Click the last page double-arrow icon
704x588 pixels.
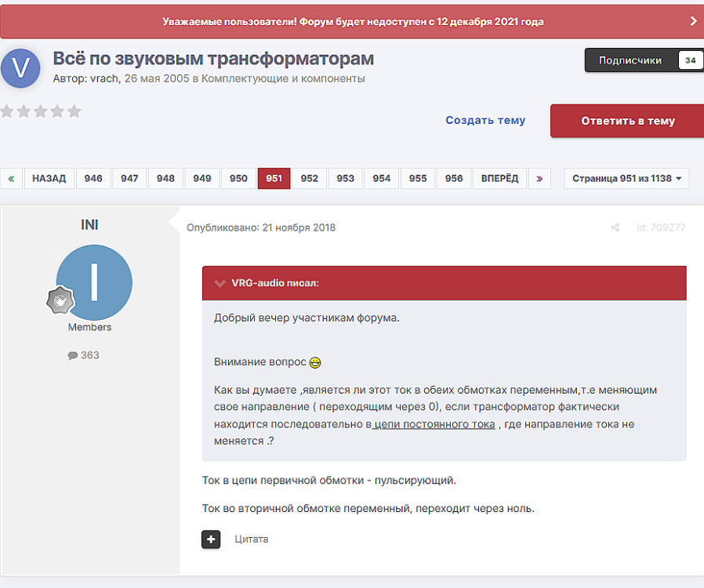[x=539, y=179]
